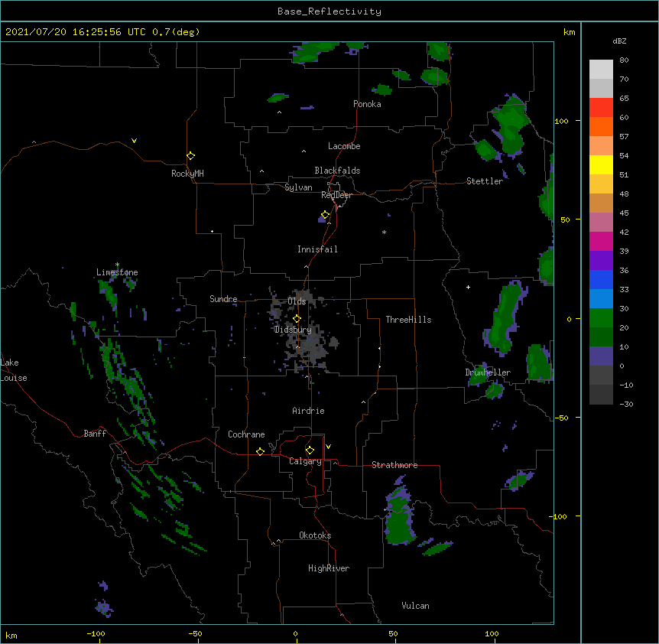Click the -100 tick on the bottom km axis
Screen dimensions: 659x644
[96, 634]
